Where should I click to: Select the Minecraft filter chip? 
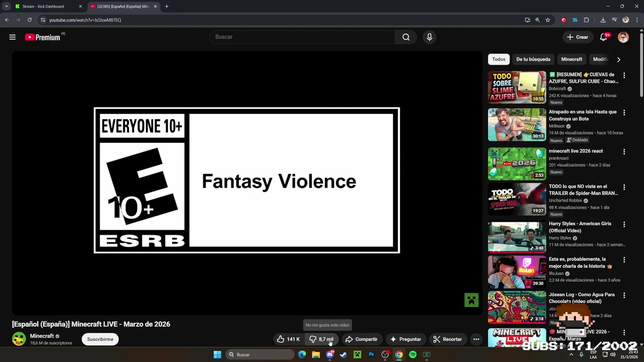tap(572, 59)
